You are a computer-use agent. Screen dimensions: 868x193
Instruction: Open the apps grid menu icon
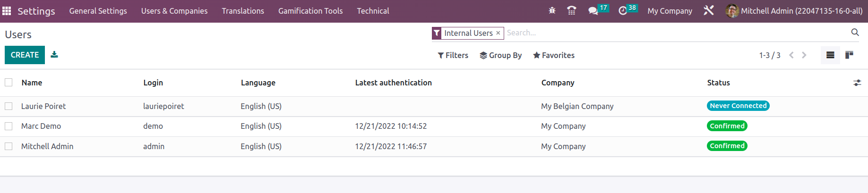point(7,11)
